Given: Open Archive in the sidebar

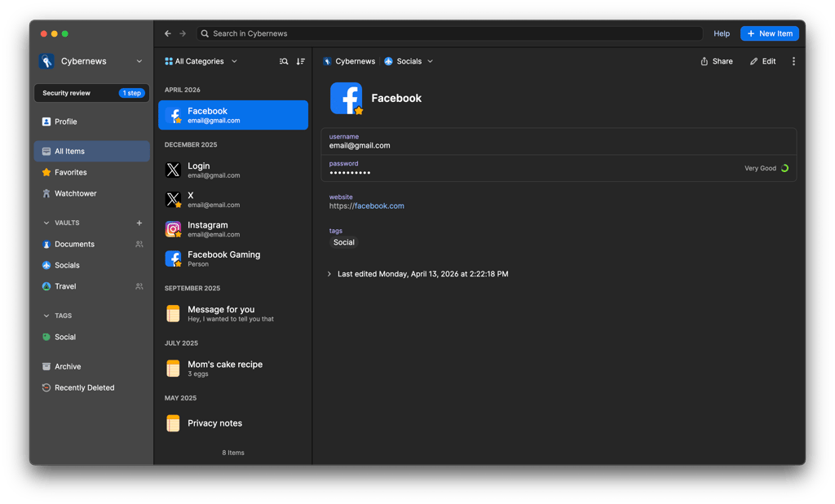Looking at the screenshot, I should coord(91,366).
